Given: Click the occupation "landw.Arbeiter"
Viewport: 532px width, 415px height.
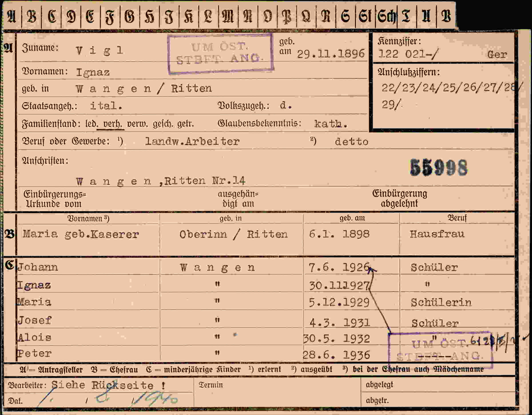Looking at the screenshot, I should point(192,142).
